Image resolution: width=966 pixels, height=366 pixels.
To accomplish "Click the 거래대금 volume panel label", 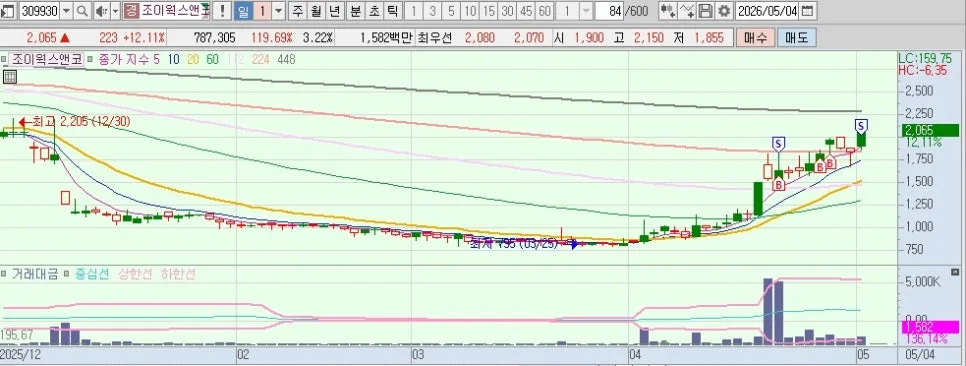I will point(35,274).
